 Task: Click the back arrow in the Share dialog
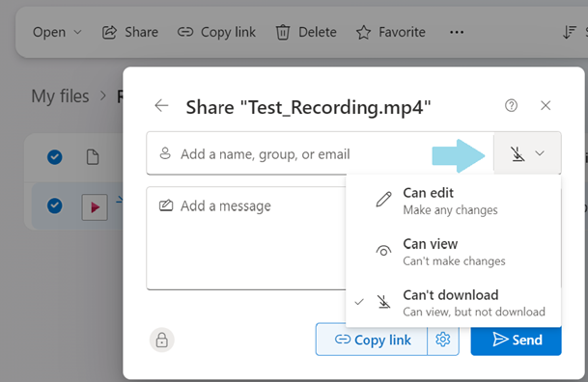tap(161, 105)
